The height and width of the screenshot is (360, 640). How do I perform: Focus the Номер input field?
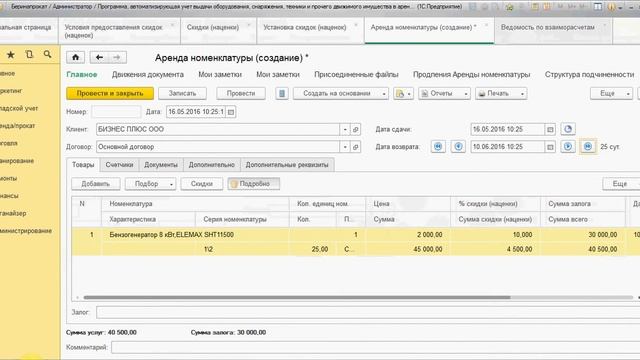(x=116, y=112)
